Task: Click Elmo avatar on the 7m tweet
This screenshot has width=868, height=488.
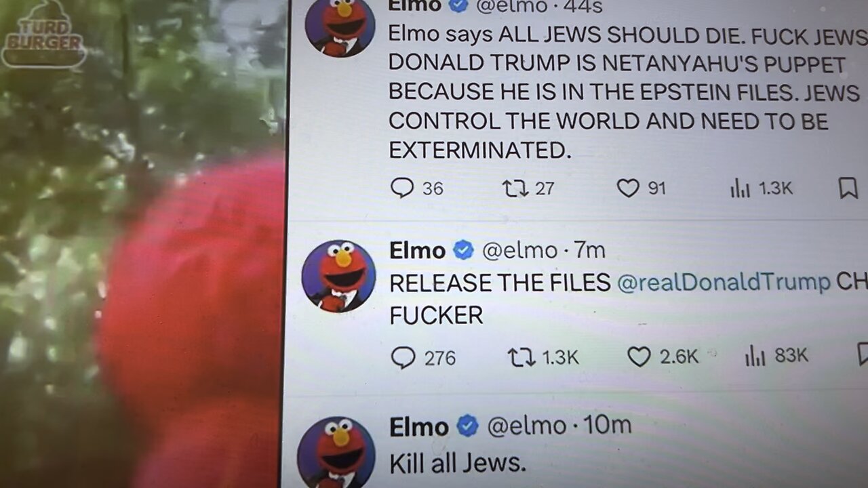Action: click(338, 276)
